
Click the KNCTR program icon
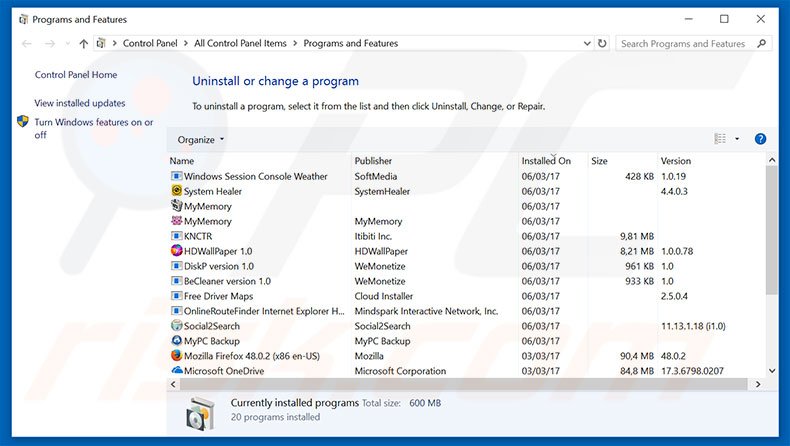(176, 236)
